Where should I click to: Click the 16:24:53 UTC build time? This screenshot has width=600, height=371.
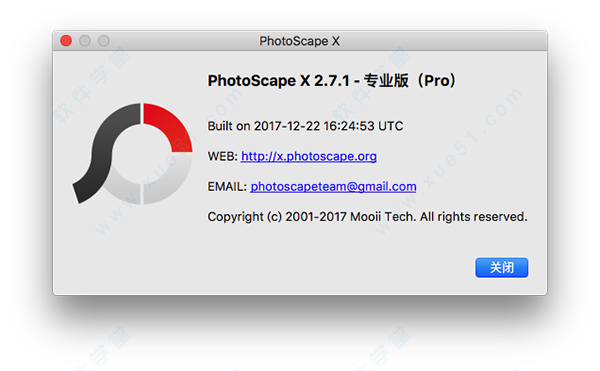(x=363, y=126)
